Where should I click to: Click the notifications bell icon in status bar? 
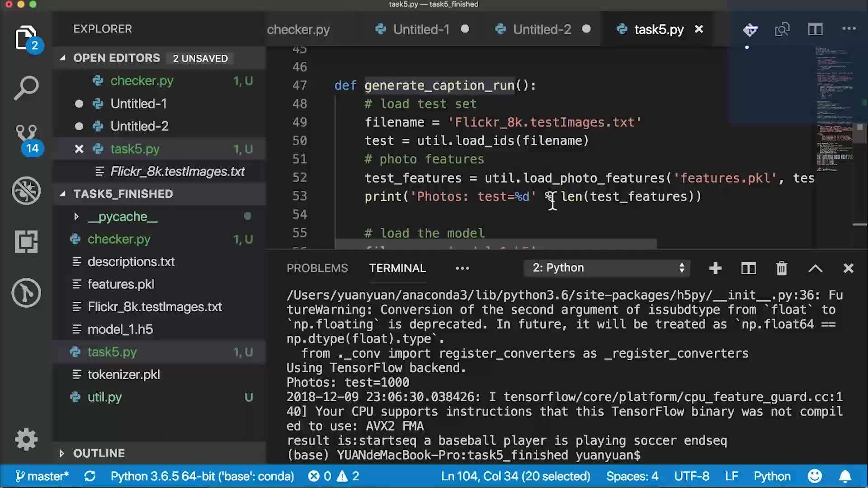848,476
